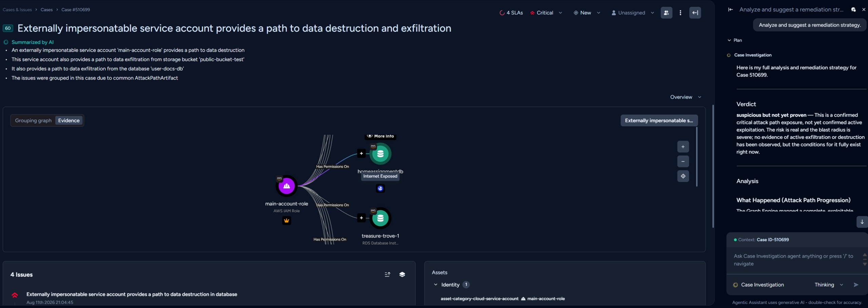Close the assistant panel with the X

point(864,10)
